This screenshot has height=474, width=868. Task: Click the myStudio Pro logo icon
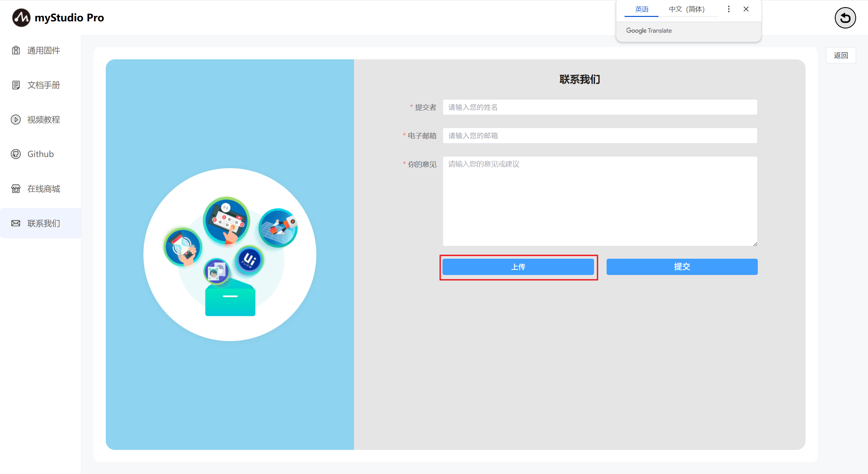21,18
